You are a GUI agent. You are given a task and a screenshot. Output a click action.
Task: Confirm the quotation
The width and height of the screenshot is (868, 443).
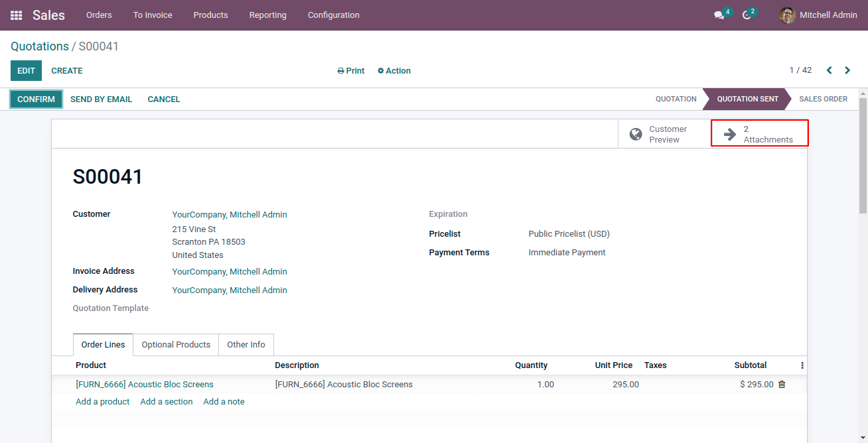coord(36,99)
